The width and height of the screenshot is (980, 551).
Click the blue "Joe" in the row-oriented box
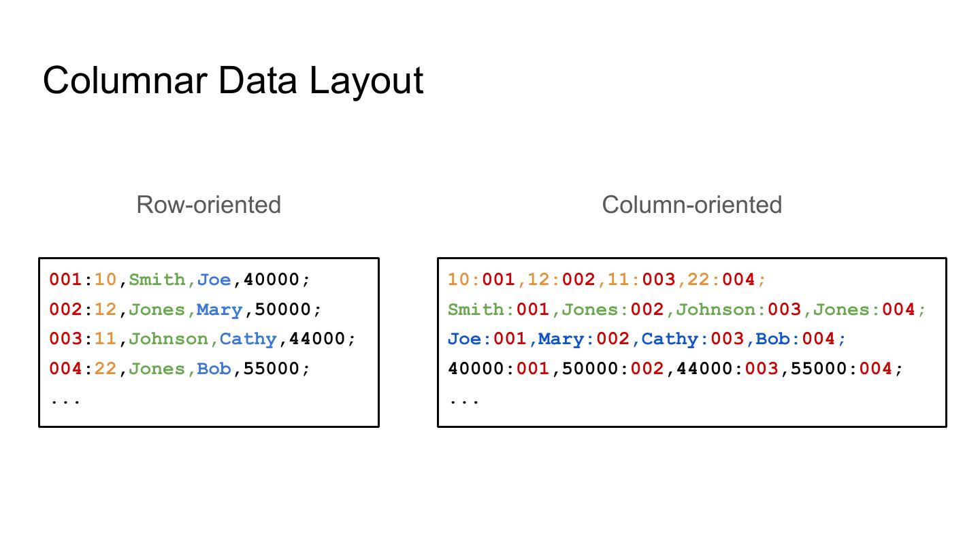click(214, 280)
